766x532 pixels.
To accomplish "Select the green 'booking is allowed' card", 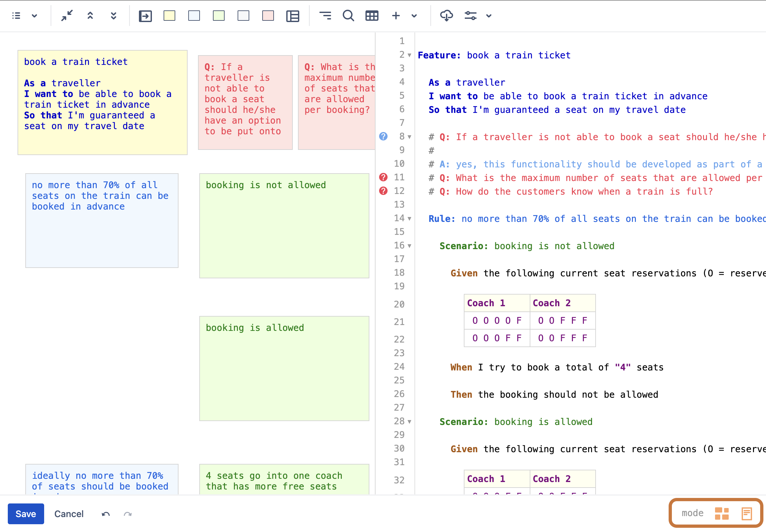I will coord(284,368).
